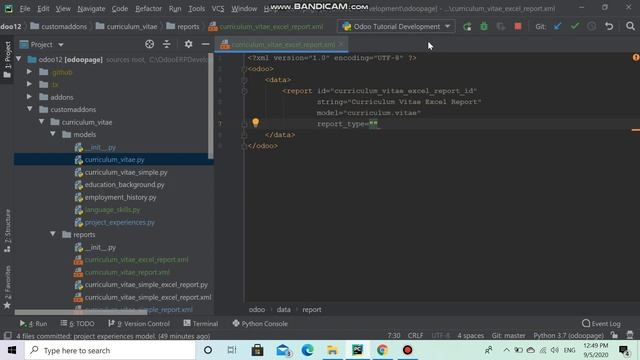
Task: Open the Task View taskbar icon
Action: 232,350
